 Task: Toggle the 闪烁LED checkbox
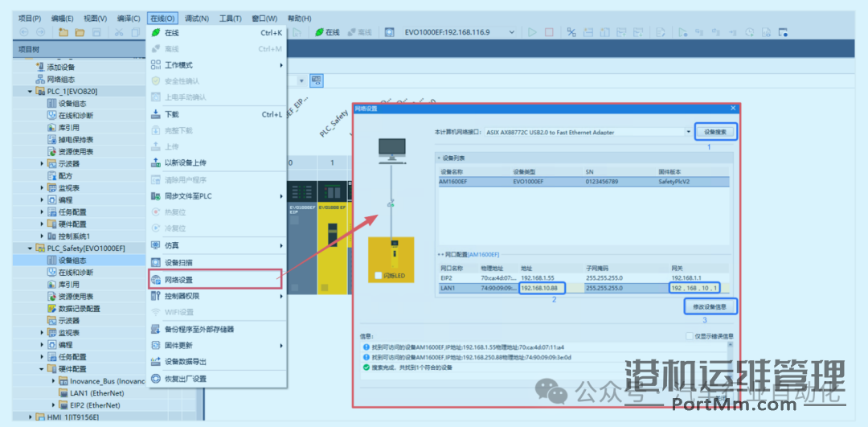378,275
